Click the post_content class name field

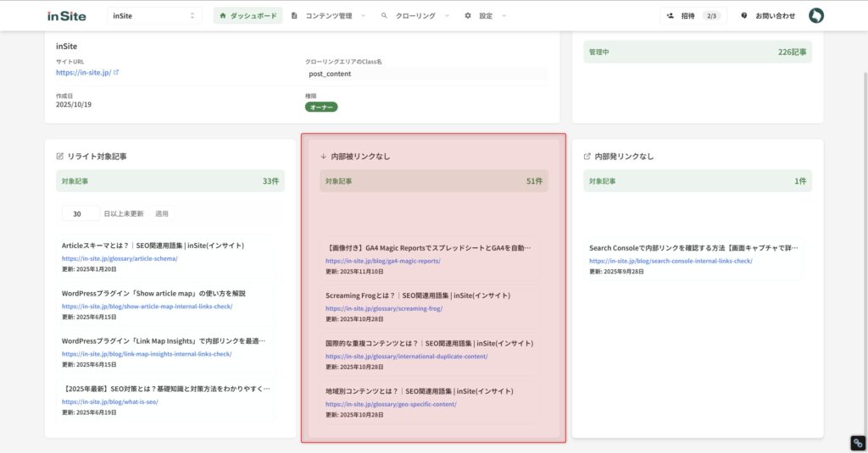click(426, 74)
